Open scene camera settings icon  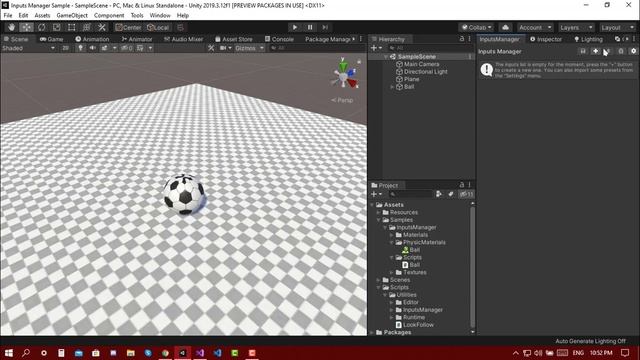point(223,48)
